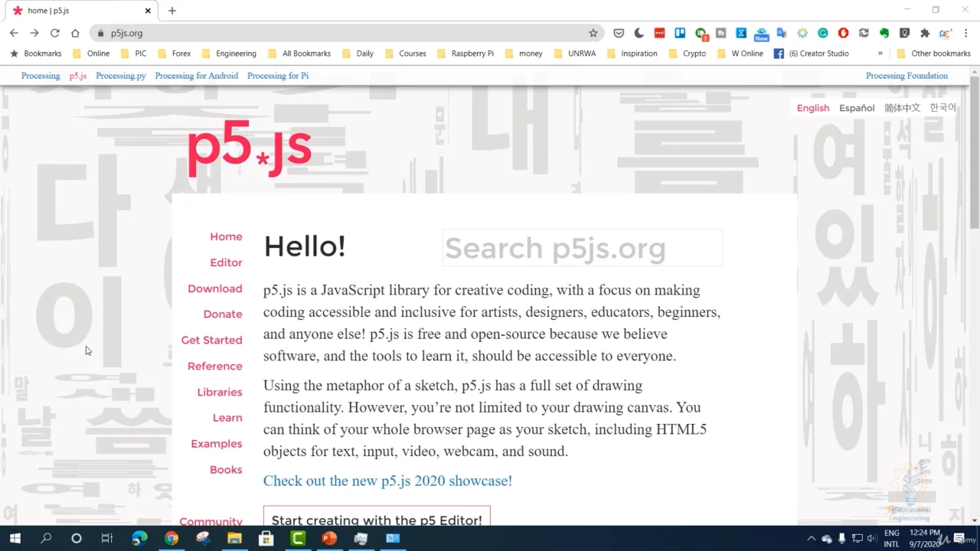Click the Processing link in the top bar
This screenshot has height=551, width=980.
(41, 76)
